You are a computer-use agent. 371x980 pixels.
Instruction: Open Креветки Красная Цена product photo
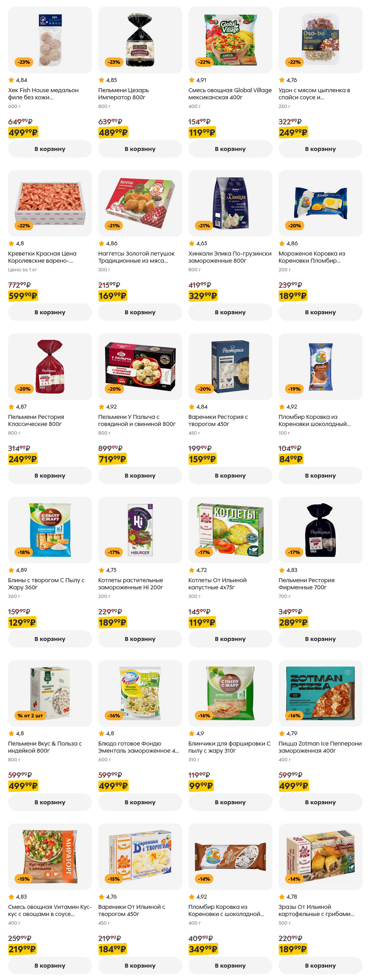point(50,203)
